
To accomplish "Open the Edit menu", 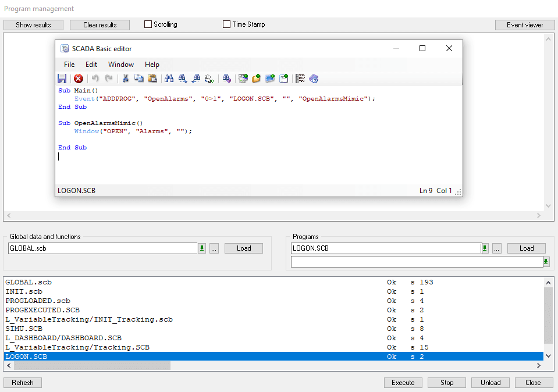I will pos(91,65).
